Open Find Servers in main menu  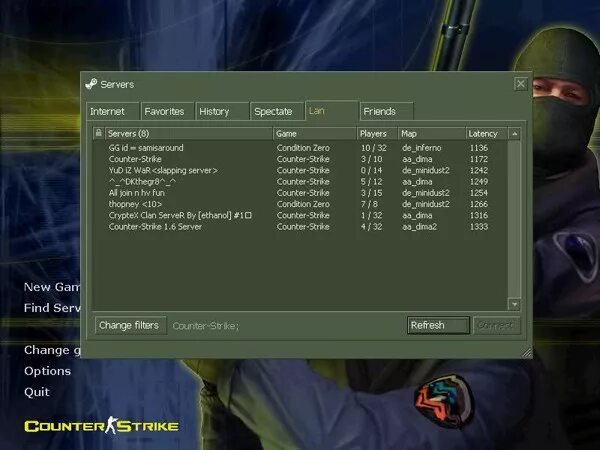coord(52,308)
